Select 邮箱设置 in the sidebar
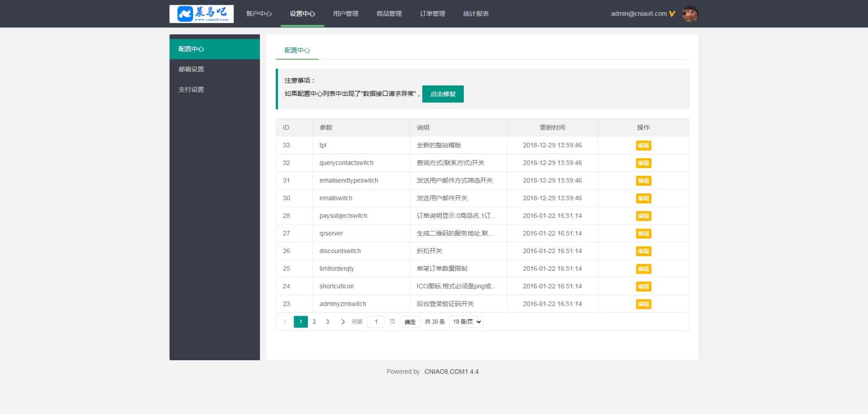Image resolution: width=868 pixels, height=414 pixels. coord(191,69)
